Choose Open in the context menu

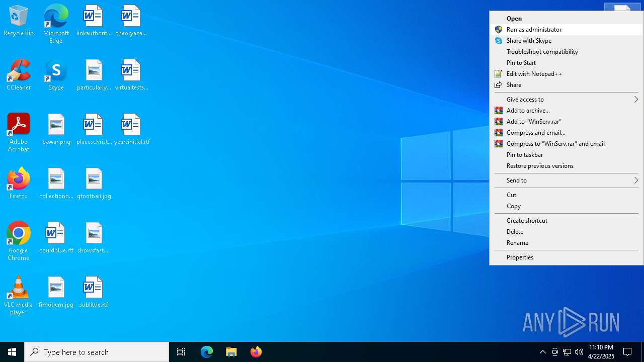pyautogui.click(x=567, y=19)
